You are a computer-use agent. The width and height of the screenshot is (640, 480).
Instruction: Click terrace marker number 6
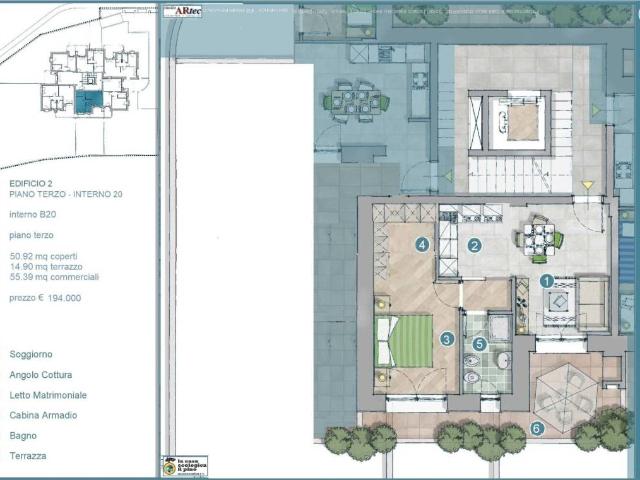tap(537, 428)
